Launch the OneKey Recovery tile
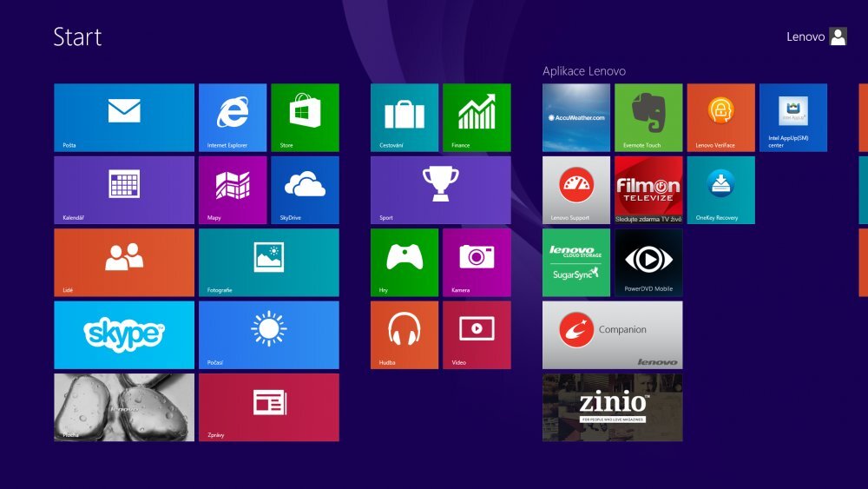Viewport: 868px width, 489px height. coord(720,190)
